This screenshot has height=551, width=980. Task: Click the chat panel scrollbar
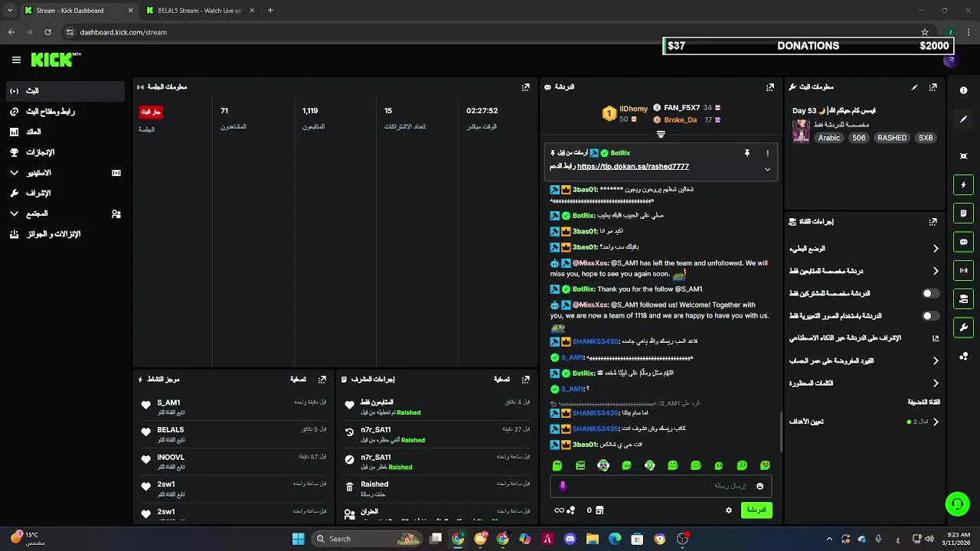(x=780, y=431)
